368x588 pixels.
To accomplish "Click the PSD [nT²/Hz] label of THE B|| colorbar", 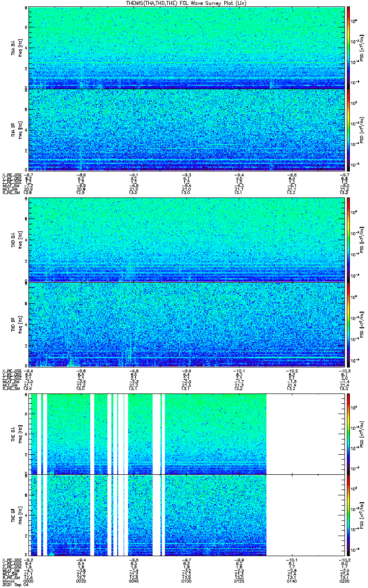I will click(x=363, y=514).
